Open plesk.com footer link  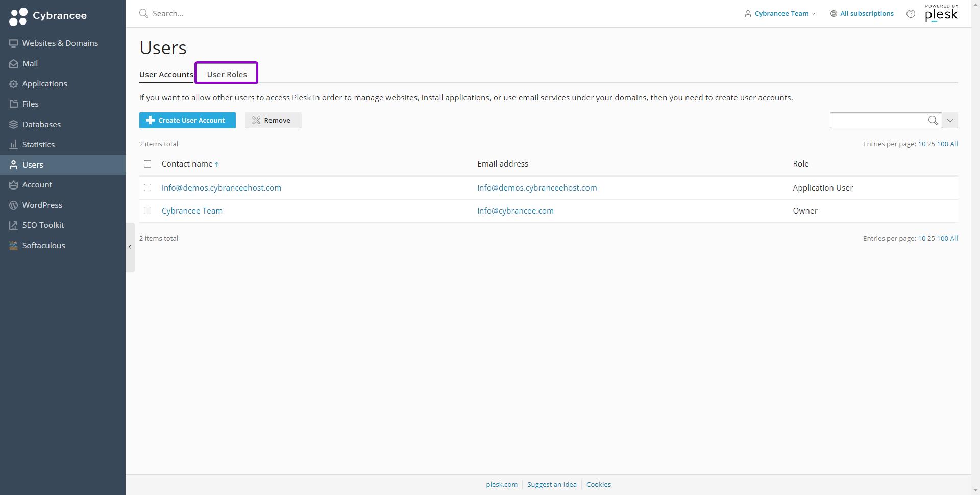coord(502,485)
